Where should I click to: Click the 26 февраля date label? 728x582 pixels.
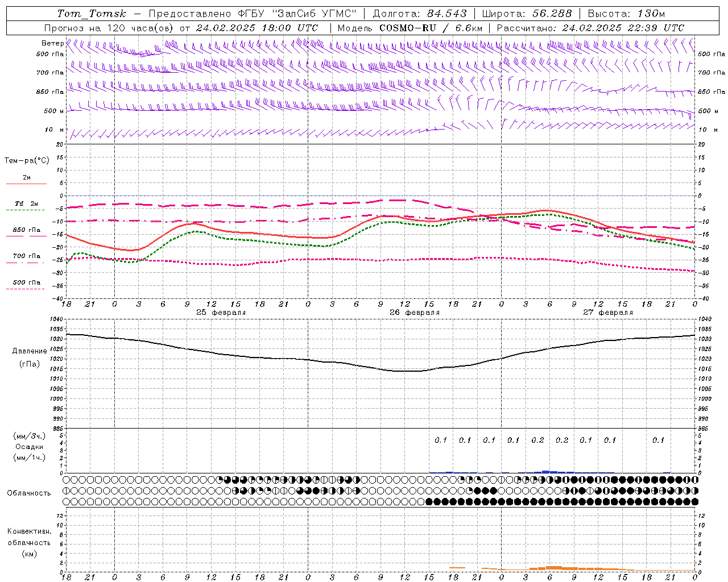[415, 313]
